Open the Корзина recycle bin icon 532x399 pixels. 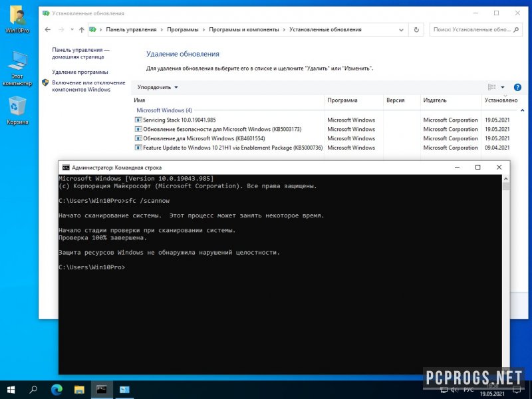17,110
